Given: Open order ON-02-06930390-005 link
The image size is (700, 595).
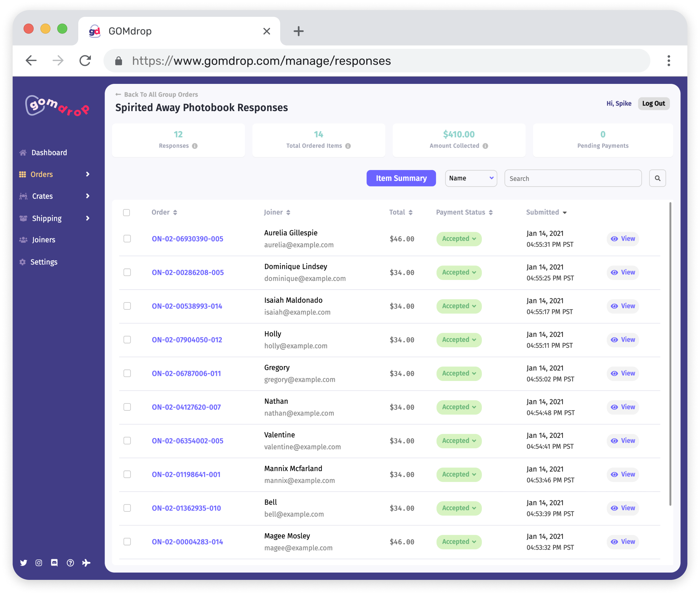Looking at the screenshot, I should click(x=186, y=238).
